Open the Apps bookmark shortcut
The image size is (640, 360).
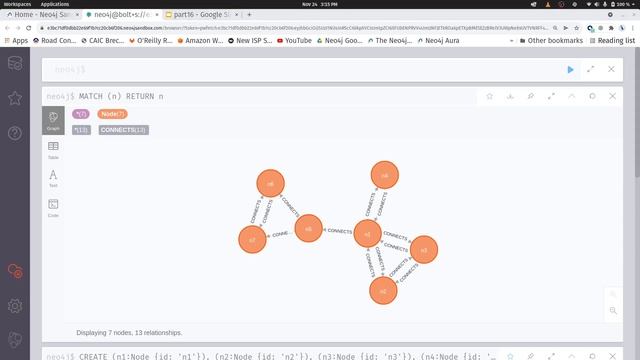point(16,40)
